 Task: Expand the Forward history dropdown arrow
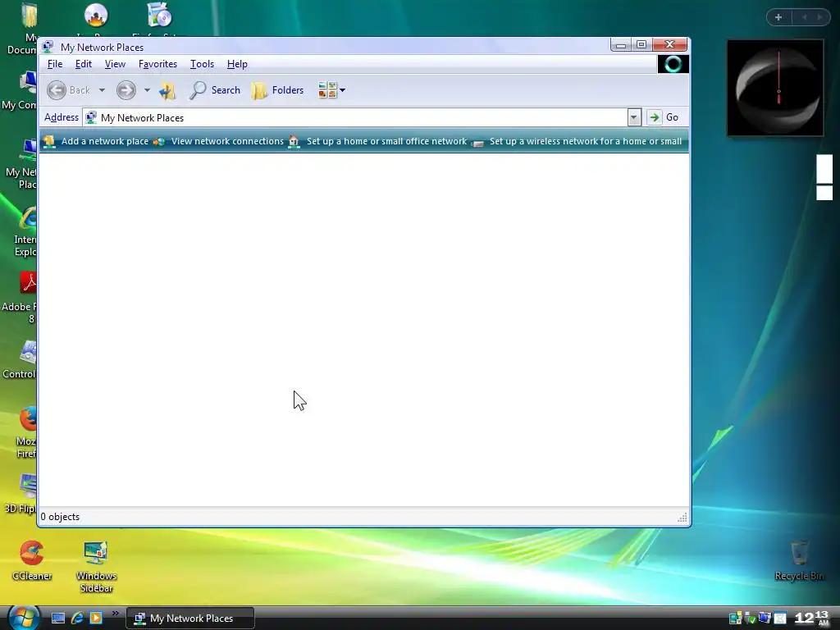pos(147,90)
